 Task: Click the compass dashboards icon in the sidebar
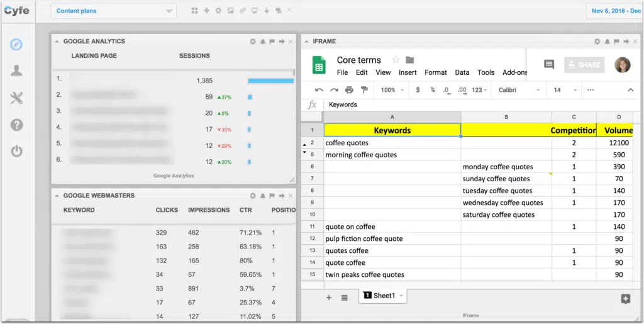point(17,44)
